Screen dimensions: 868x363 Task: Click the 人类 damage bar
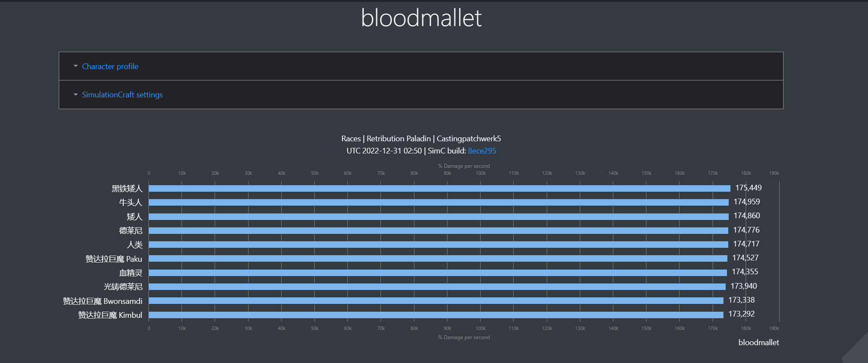click(x=438, y=244)
